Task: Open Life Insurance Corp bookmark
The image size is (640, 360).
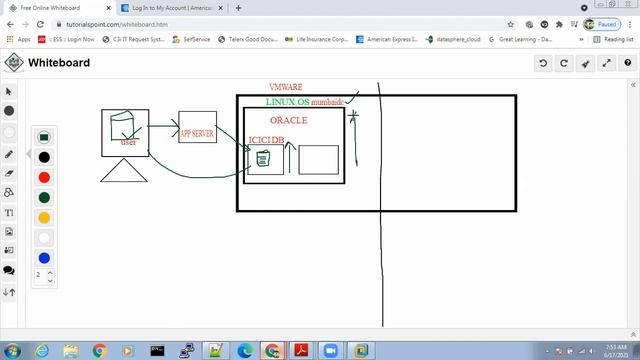Action: [317, 39]
